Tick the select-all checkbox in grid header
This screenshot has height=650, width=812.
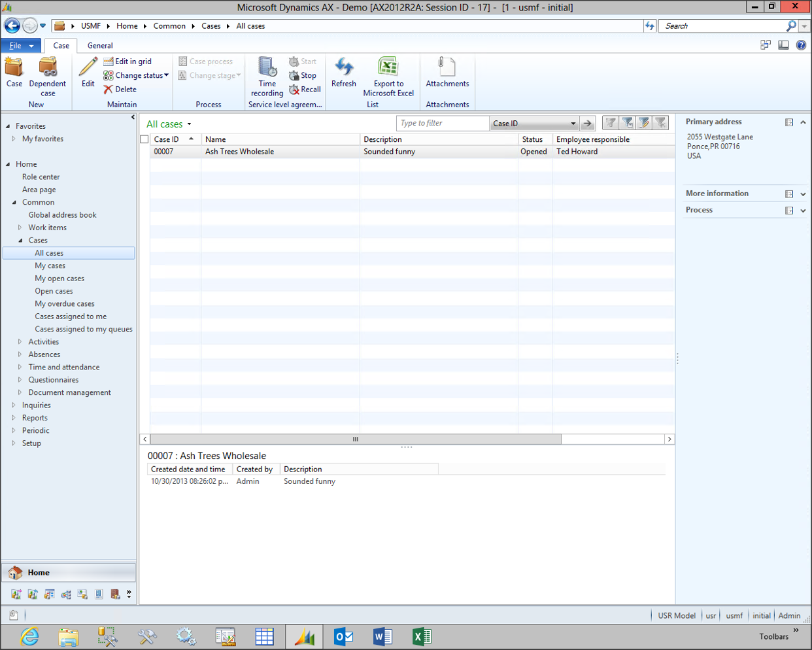144,139
